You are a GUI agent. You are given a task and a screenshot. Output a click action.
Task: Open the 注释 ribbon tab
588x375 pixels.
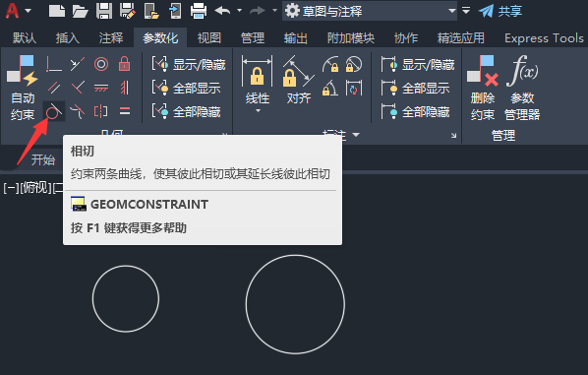111,38
